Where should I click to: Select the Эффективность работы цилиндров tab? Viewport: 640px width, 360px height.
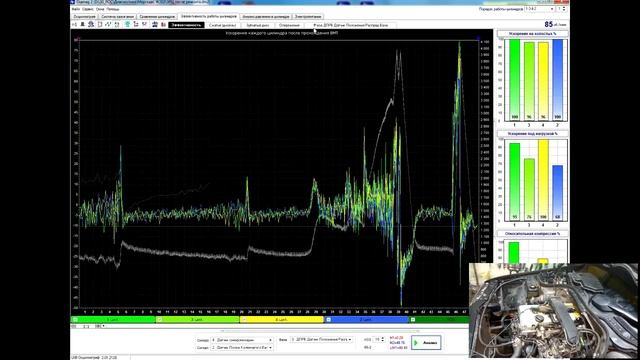tap(209, 16)
